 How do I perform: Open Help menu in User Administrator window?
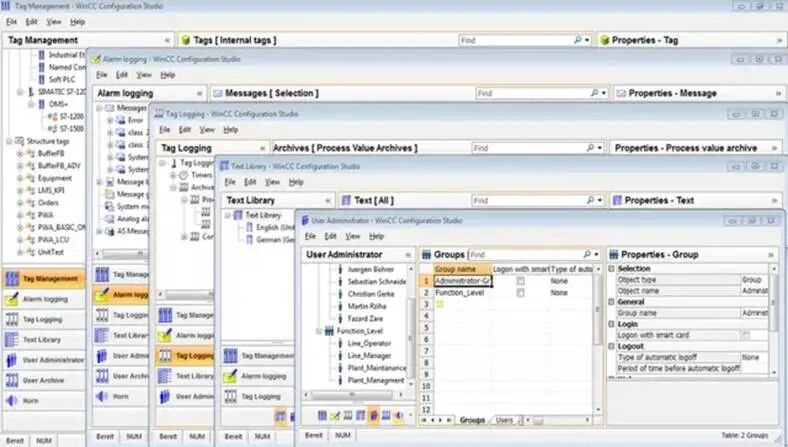pos(376,236)
